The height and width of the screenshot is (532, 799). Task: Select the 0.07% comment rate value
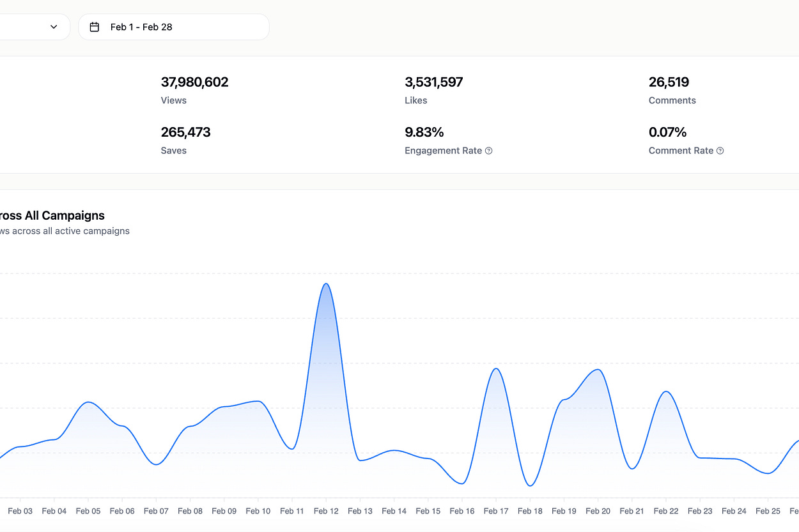point(667,132)
